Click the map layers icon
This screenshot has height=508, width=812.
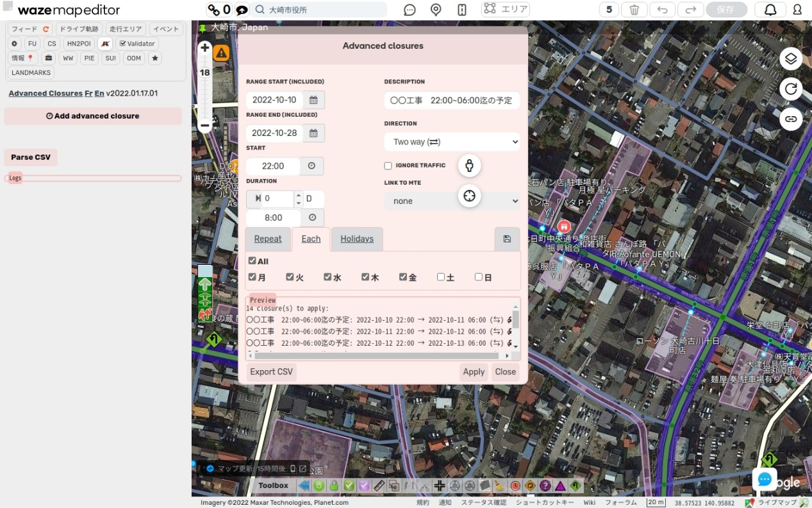(x=791, y=59)
